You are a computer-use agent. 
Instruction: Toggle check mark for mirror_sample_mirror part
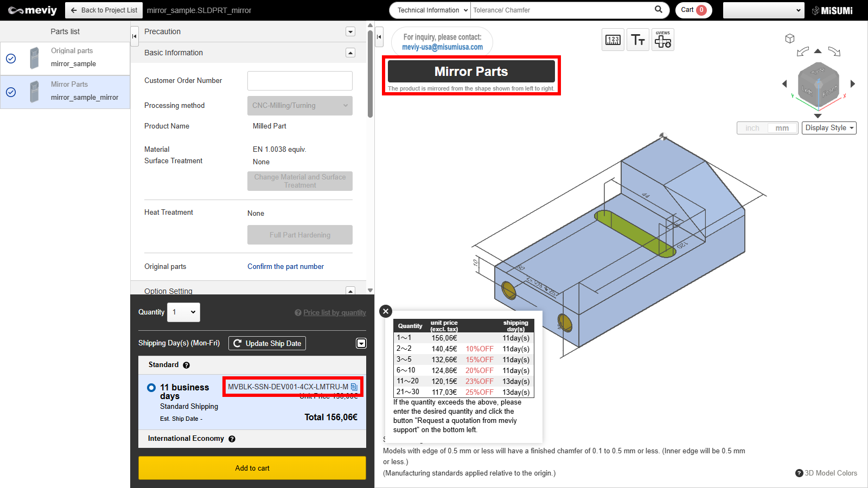11,92
